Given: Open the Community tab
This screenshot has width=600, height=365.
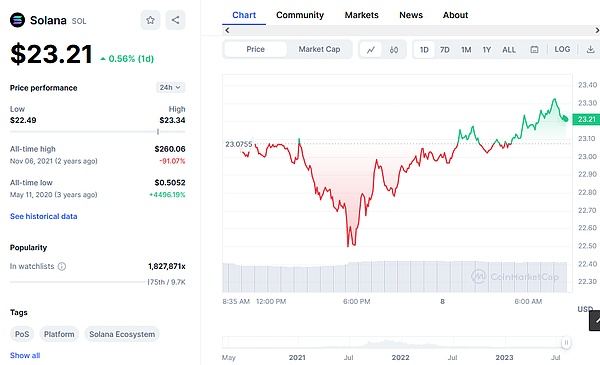Looking at the screenshot, I should click(300, 15).
